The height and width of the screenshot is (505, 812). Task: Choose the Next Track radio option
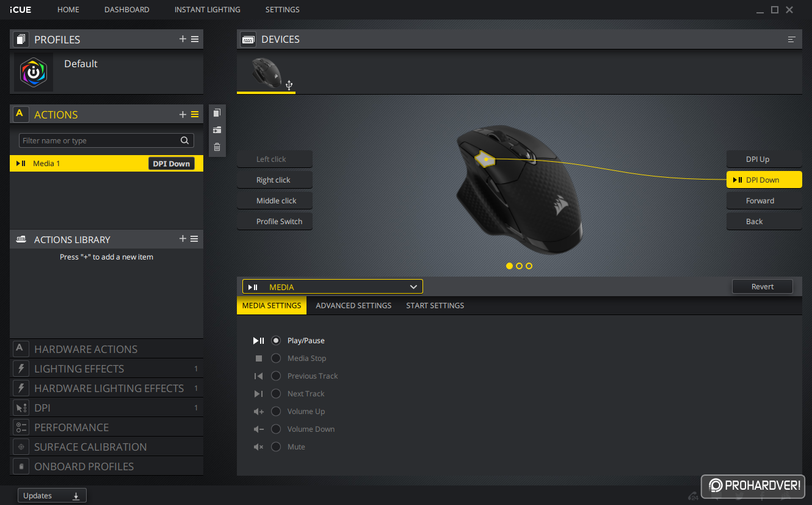(276, 394)
